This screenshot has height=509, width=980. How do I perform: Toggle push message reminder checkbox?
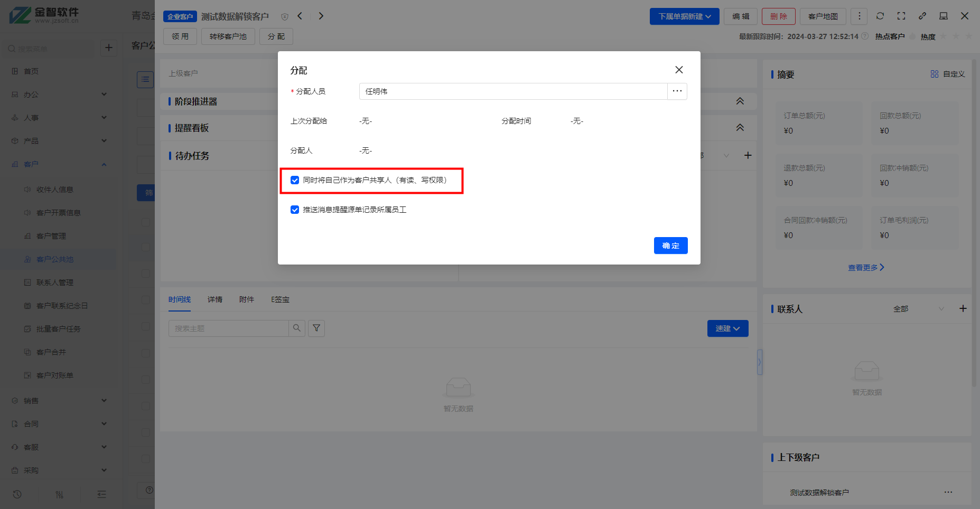click(295, 210)
